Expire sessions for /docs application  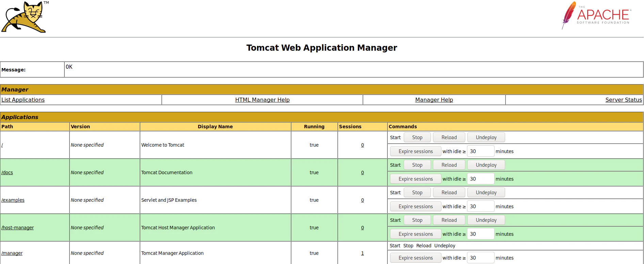tap(416, 179)
